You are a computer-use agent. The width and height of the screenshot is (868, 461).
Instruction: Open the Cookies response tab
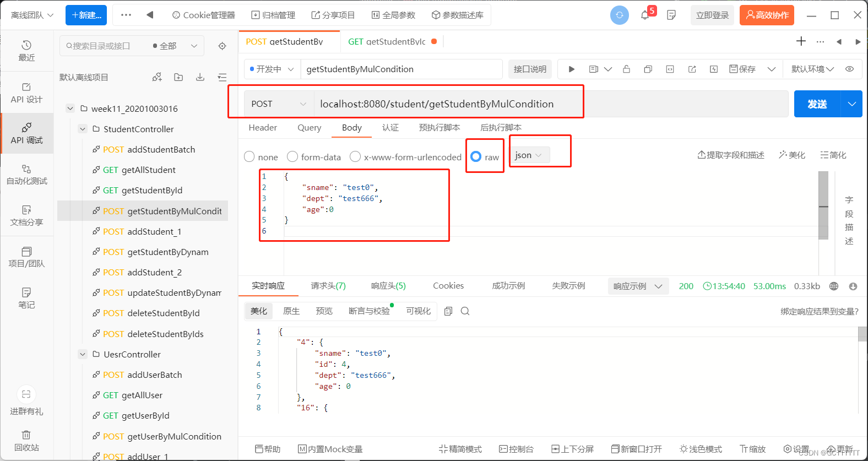tap(448, 286)
